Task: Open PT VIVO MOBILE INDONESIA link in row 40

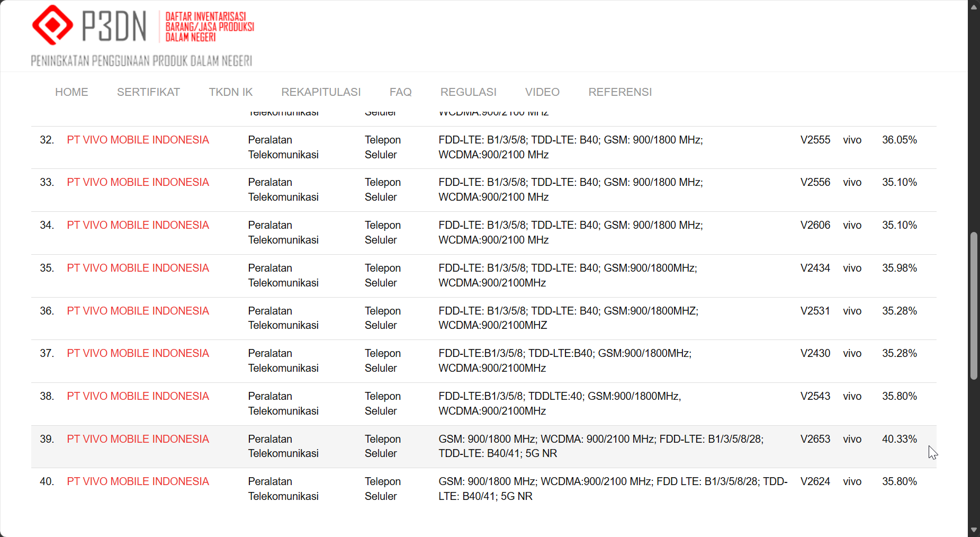Action: (x=138, y=481)
